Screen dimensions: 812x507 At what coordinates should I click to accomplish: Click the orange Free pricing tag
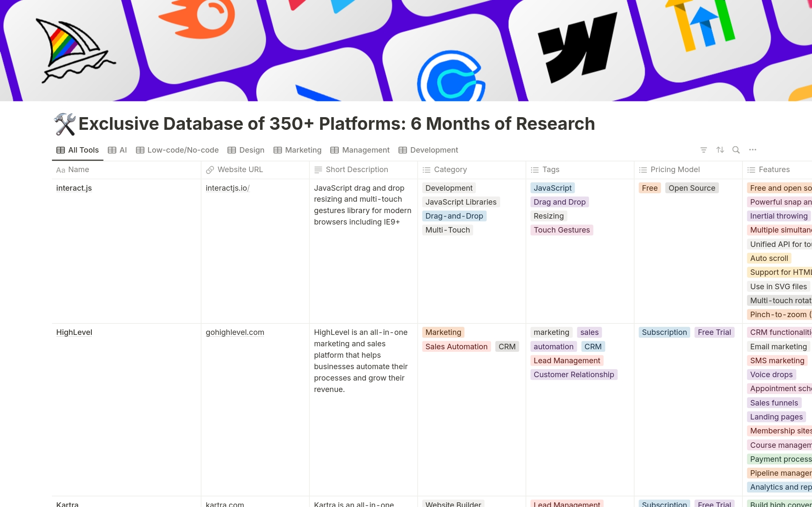(x=649, y=188)
